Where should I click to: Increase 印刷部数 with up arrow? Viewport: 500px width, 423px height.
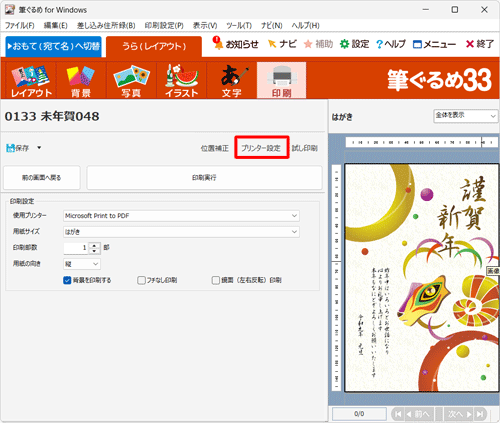click(95, 245)
